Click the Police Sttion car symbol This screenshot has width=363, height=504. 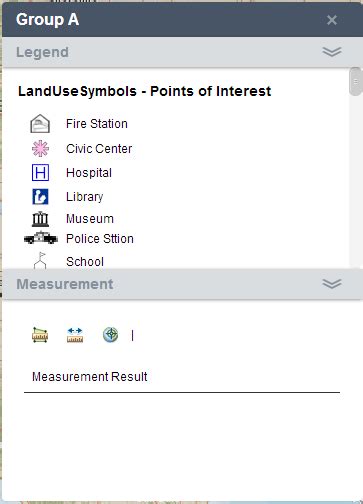(x=41, y=238)
